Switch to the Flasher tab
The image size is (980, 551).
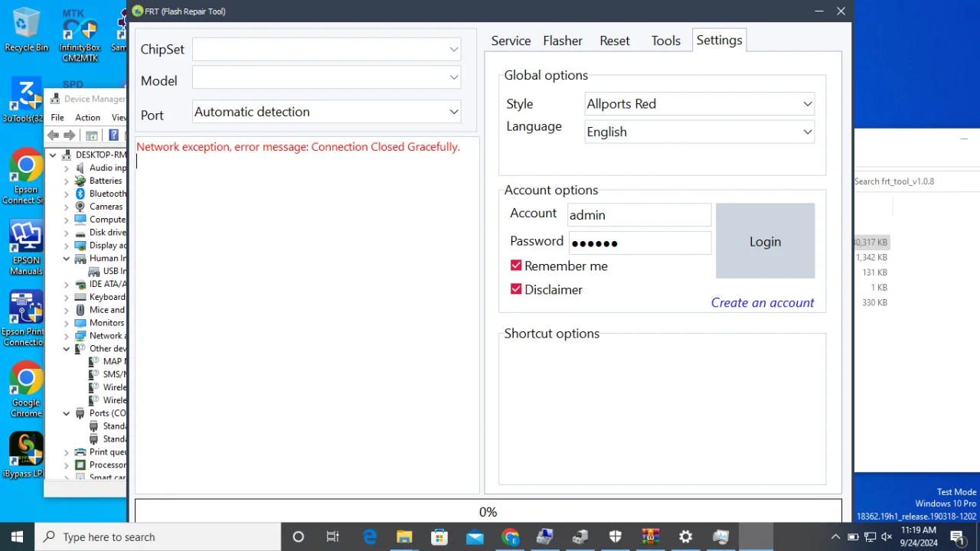click(563, 41)
